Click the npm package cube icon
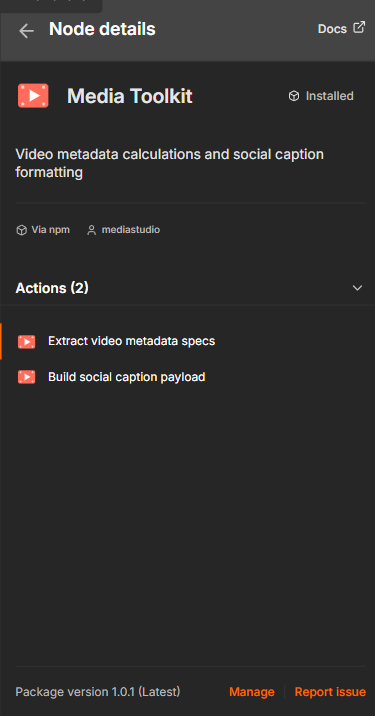 21,230
